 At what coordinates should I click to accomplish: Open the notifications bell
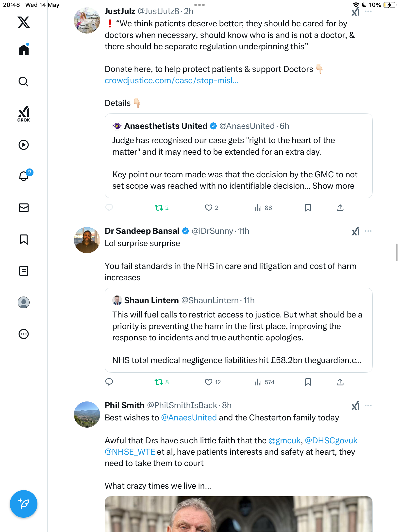pyautogui.click(x=24, y=176)
